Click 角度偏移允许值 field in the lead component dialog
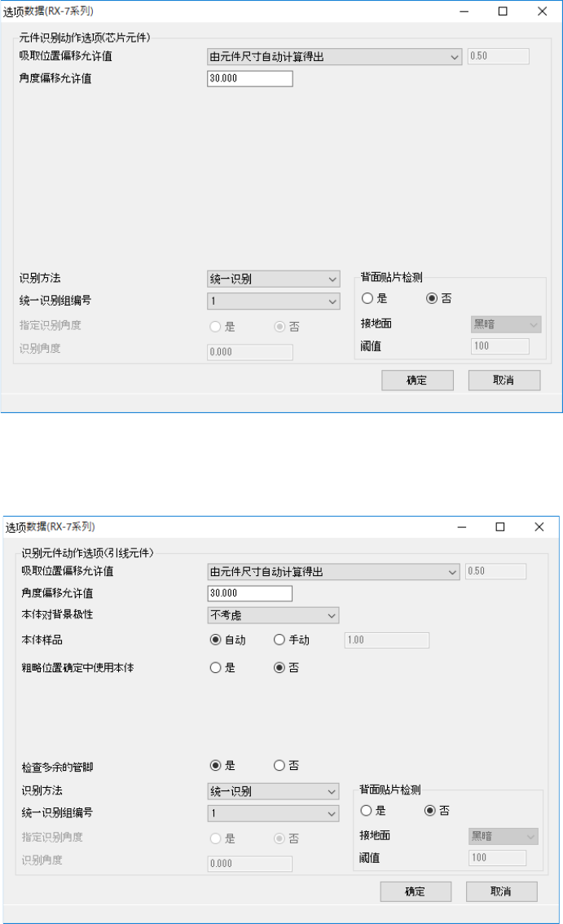 click(250, 593)
